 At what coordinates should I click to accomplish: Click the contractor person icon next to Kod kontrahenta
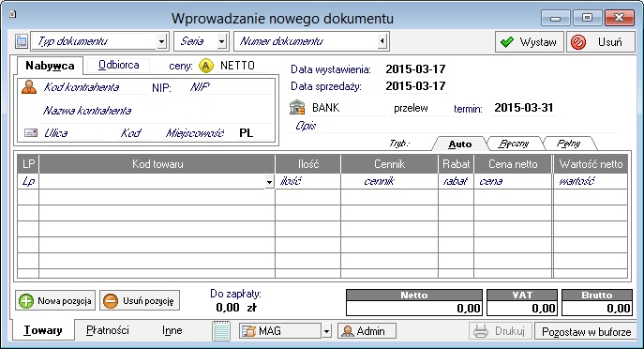[29, 87]
